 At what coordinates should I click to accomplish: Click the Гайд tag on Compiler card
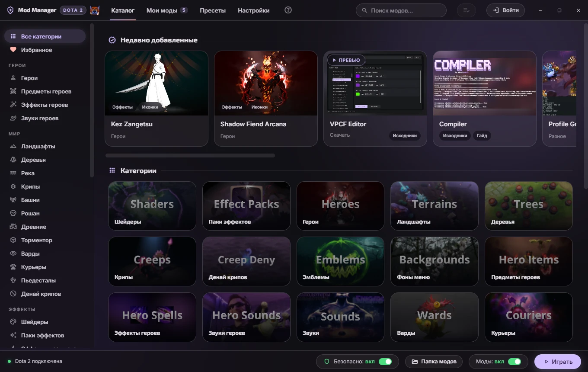click(x=482, y=135)
